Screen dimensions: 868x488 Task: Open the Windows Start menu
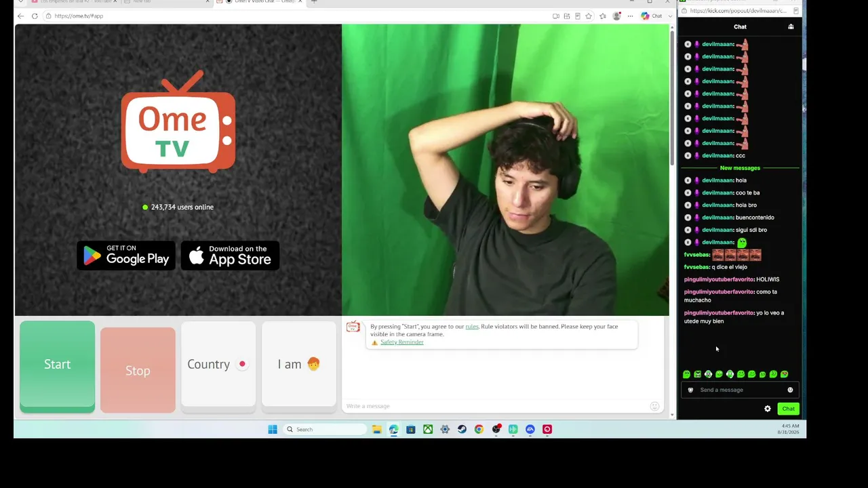273,429
